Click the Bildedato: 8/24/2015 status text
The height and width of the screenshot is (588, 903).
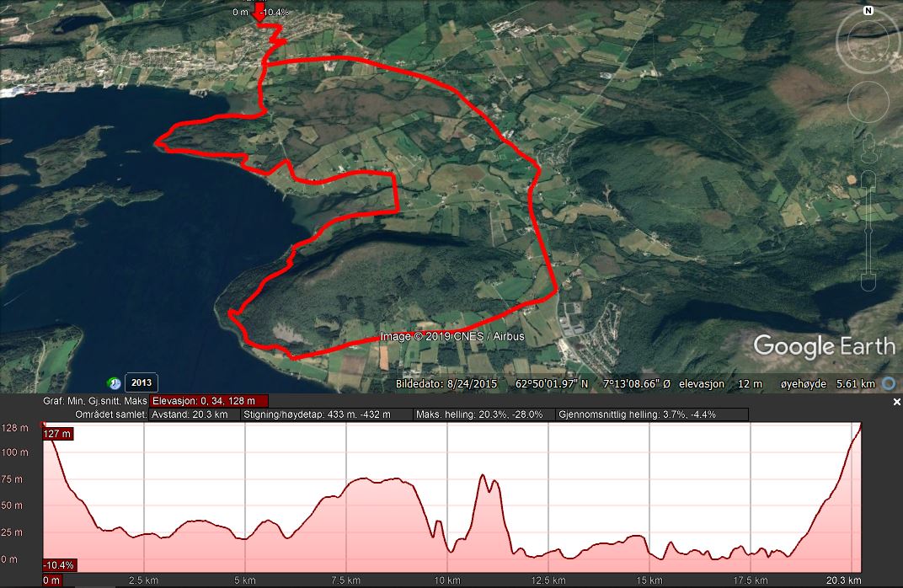point(446,384)
